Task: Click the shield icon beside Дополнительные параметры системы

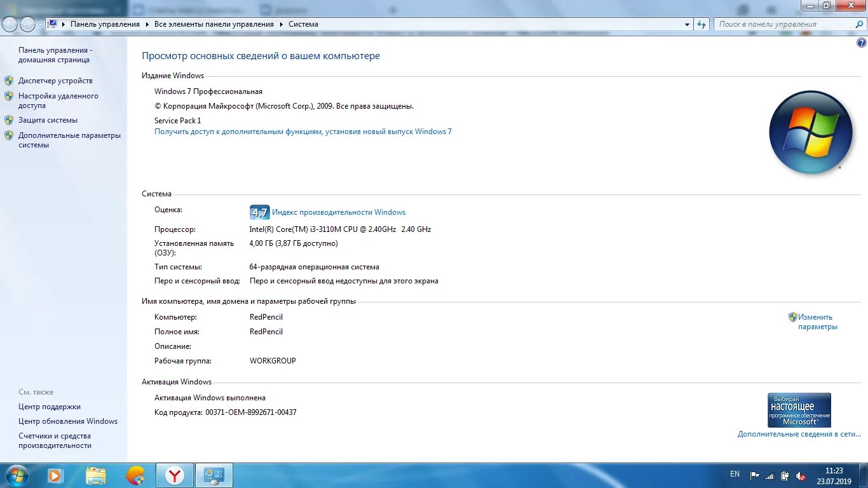Action: click(9, 135)
